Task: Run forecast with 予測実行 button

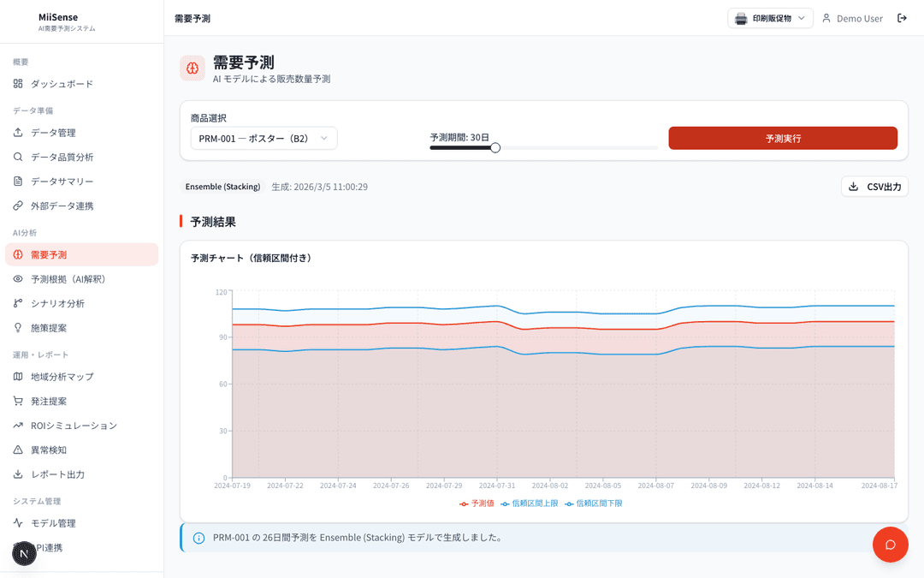Action: click(783, 138)
